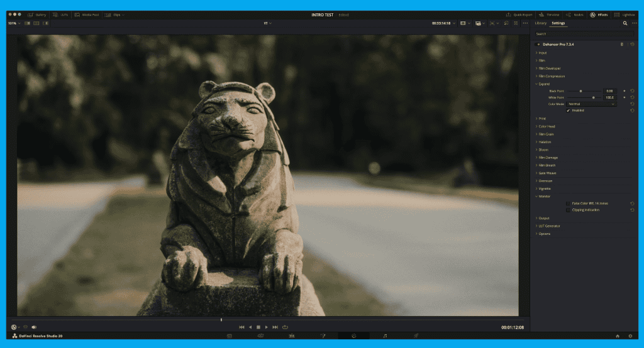The width and height of the screenshot is (644, 348).
Task: Delete Dehancer Pro effect with trash icon
Action: pyautogui.click(x=622, y=45)
